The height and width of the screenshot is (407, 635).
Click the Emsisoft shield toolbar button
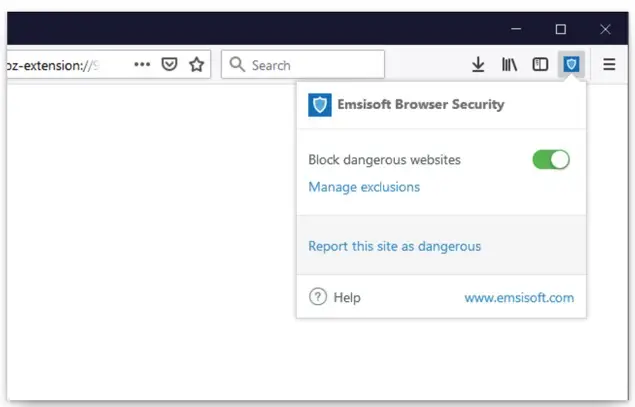(x=571, y=64)
